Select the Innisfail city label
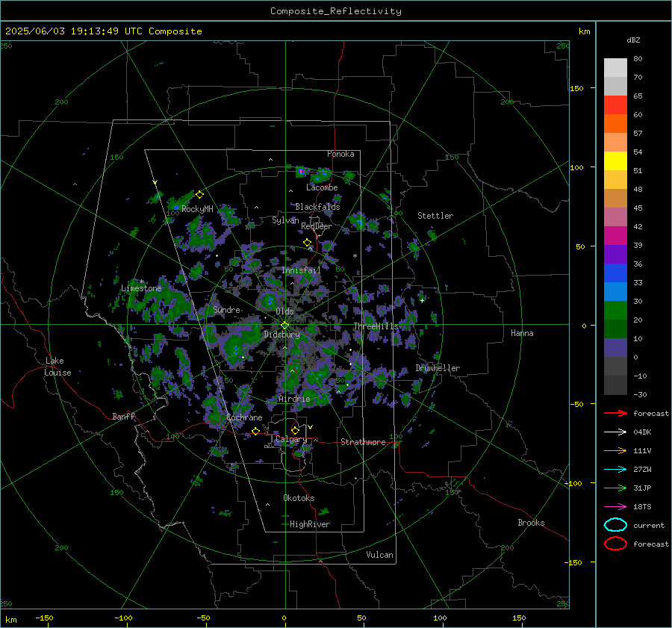This screenshot has width=672, height=628. tap(301, 270)
